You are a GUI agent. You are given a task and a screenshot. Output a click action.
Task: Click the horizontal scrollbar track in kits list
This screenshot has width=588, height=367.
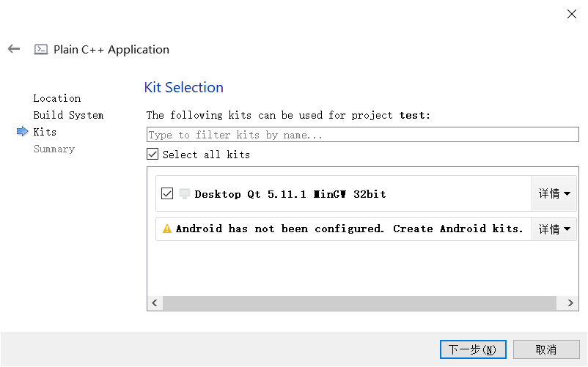point(359,303)
